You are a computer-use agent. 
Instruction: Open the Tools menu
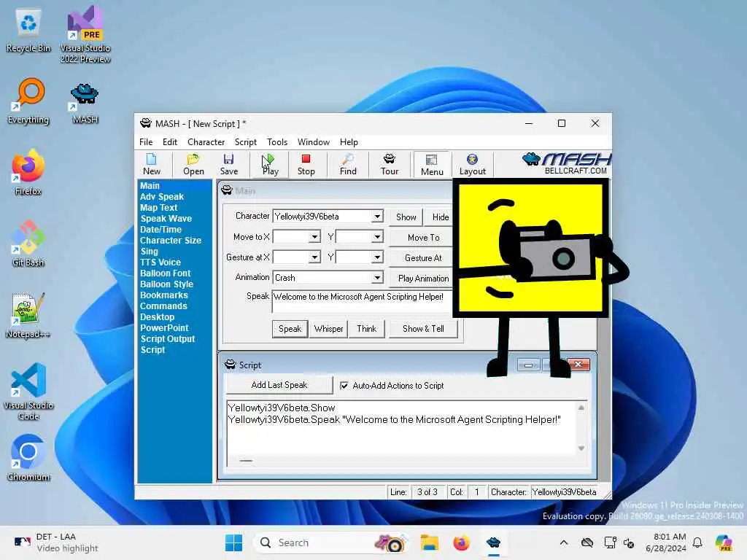pos(276,142)
